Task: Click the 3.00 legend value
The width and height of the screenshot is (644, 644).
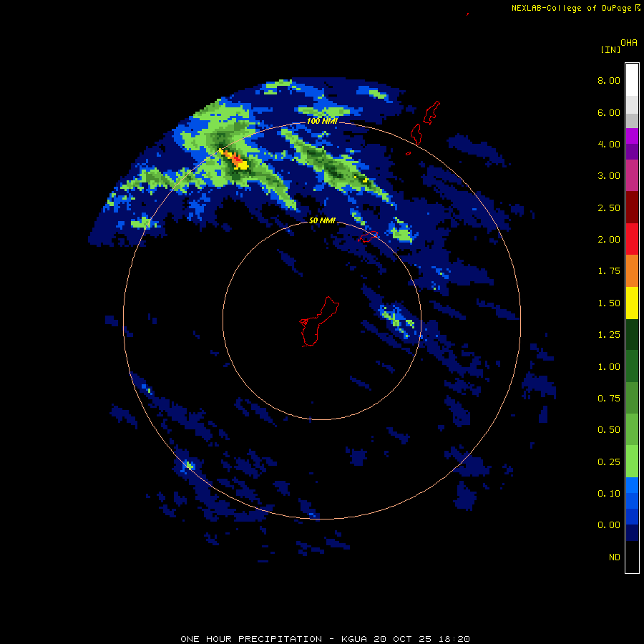Action: click(x=609, y=176)
